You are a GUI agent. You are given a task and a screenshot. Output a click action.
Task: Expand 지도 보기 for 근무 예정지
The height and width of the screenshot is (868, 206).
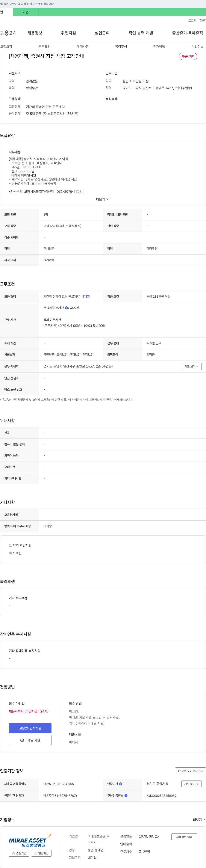coord(191,366)
